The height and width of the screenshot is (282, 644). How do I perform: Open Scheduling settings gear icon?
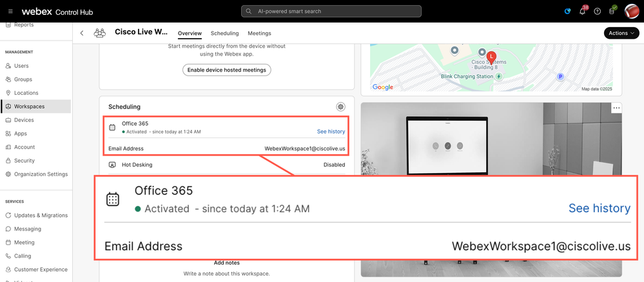tap(340, 107)
